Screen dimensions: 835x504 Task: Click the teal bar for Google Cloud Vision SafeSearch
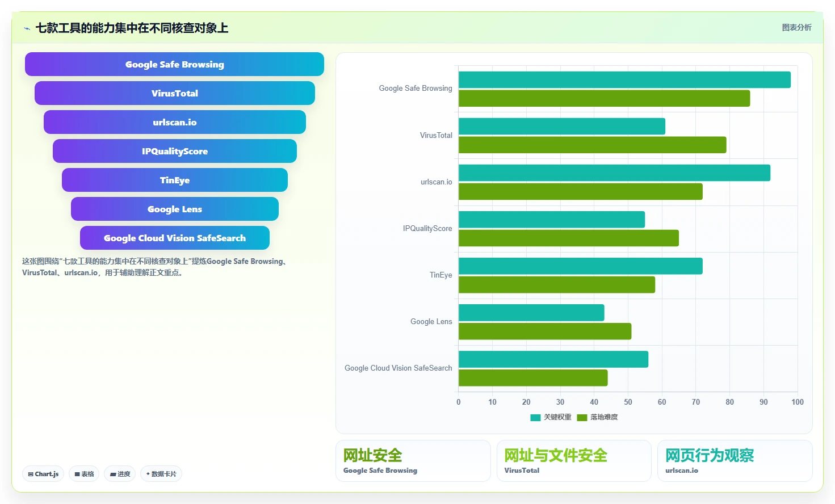tap(553, 359)
